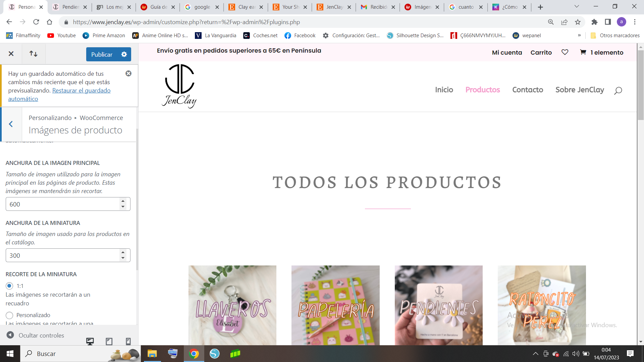Click the Publicar button
Image resolution: width=644 pixels, height=362 pixels.
[102, 54]
